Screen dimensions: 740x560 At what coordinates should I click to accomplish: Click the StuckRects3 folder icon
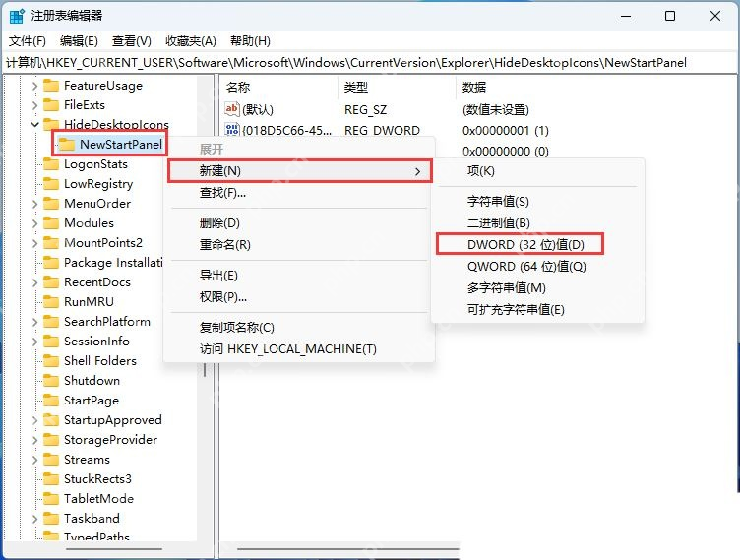pyautogui.click(x=51, y=478)
